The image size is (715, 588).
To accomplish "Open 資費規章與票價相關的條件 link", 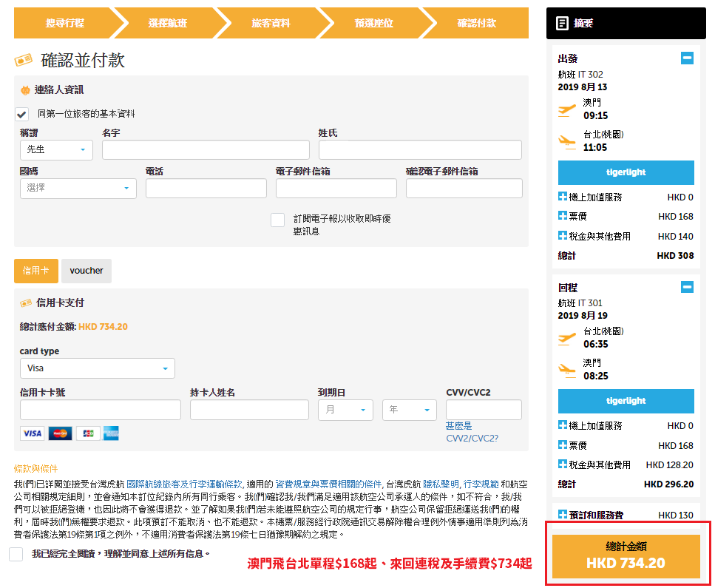I will [x=328, y=484].
